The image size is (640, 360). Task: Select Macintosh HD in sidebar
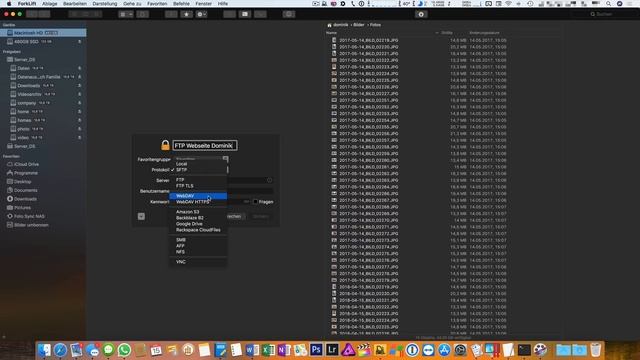pos(43,33)
